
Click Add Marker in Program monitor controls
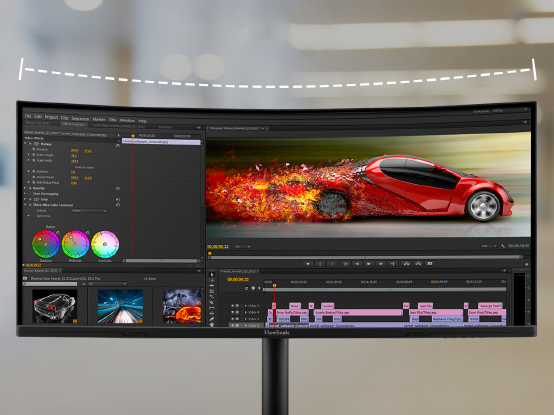click(x=308, y=264)
